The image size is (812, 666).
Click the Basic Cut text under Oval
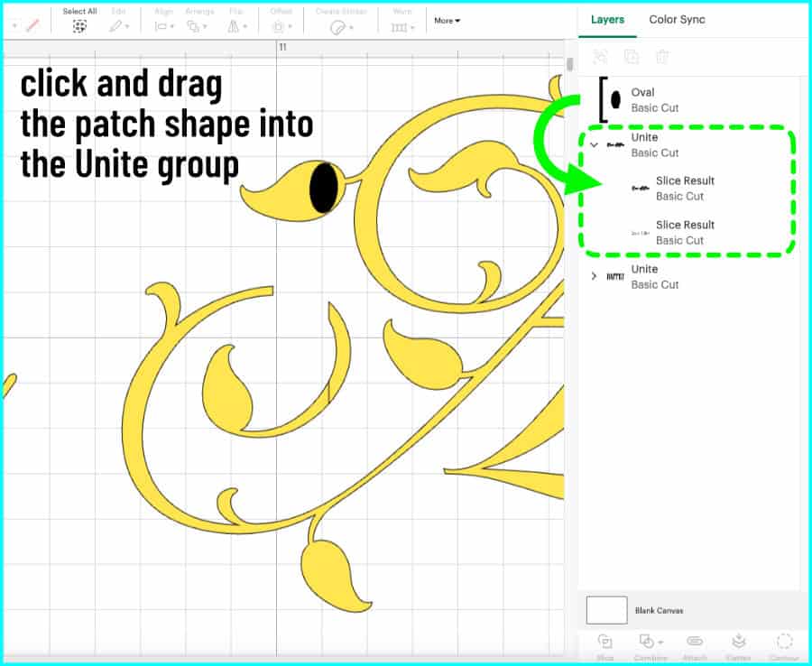(655, 107)
